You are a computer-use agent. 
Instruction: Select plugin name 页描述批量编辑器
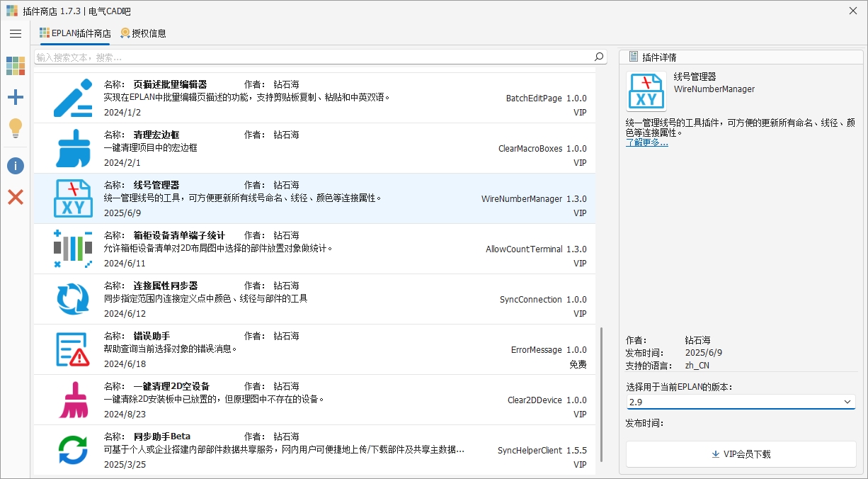(x=170, y=84)
